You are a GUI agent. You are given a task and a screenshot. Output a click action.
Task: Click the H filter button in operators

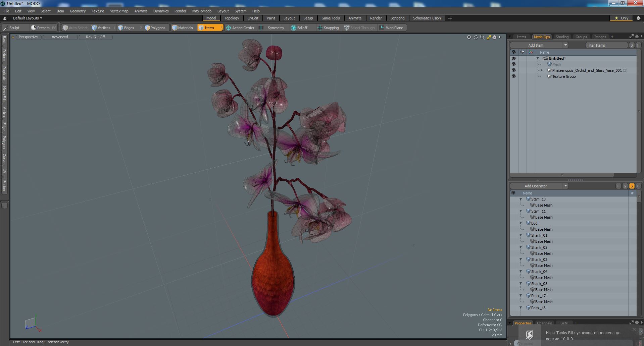click(x=618, y=186)
